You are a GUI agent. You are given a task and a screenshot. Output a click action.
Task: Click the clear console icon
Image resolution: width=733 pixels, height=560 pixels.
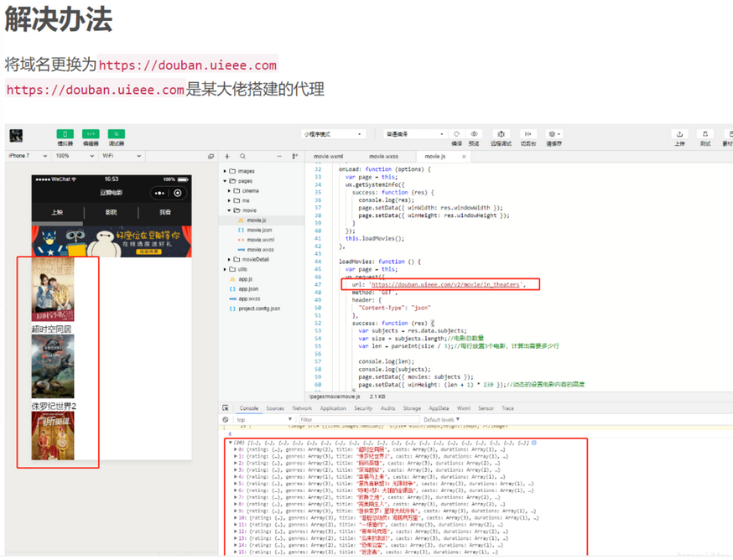point(226,419)
